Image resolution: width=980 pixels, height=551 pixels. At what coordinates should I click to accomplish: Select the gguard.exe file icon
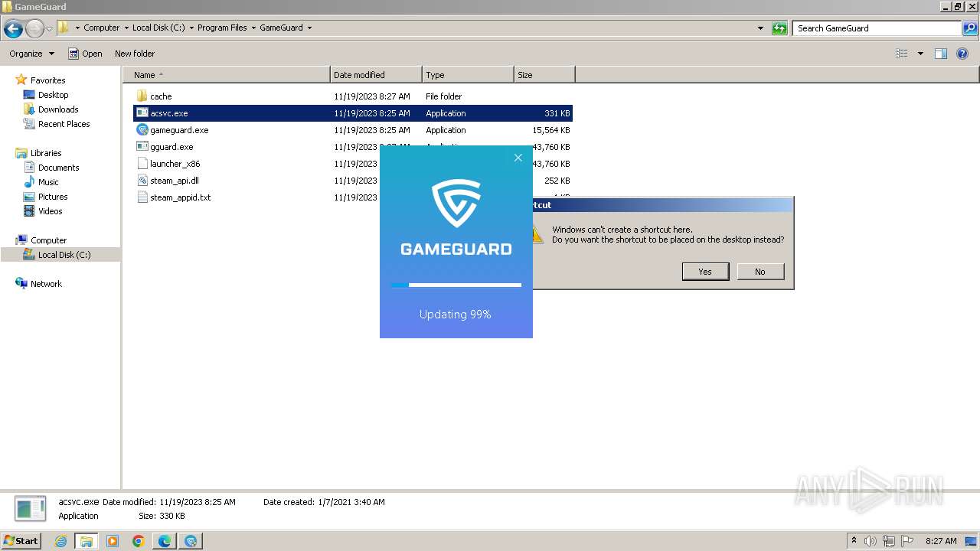coord(142,147)
